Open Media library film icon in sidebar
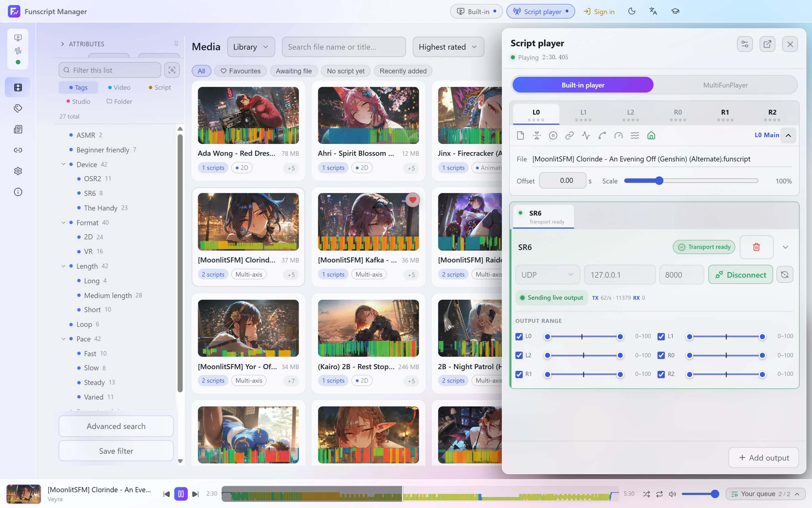Viewport: 812px width, 508px height. coord(18,87)
